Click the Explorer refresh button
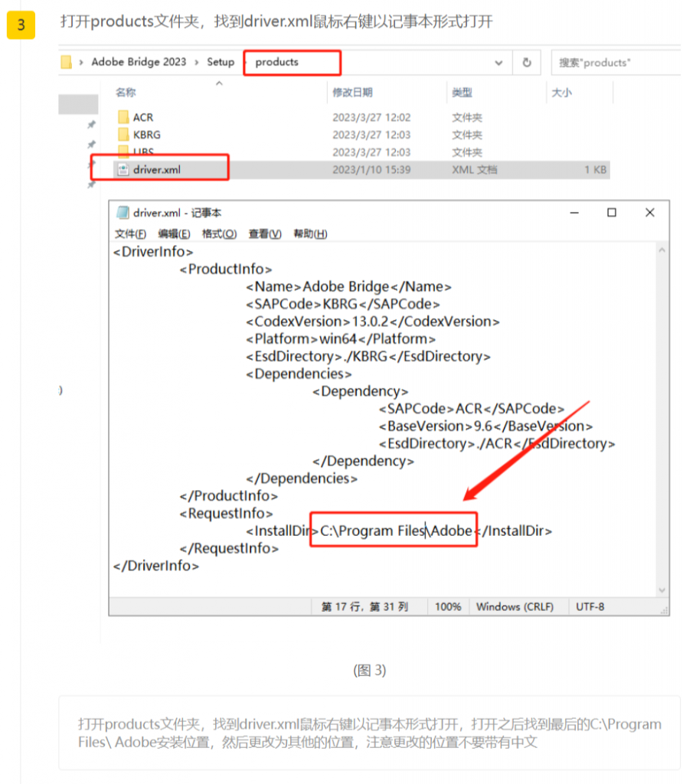This screenshot has height=784, width=683. 527,63
